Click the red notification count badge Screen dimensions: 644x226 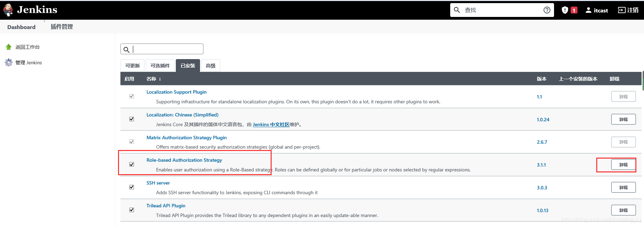574,10
